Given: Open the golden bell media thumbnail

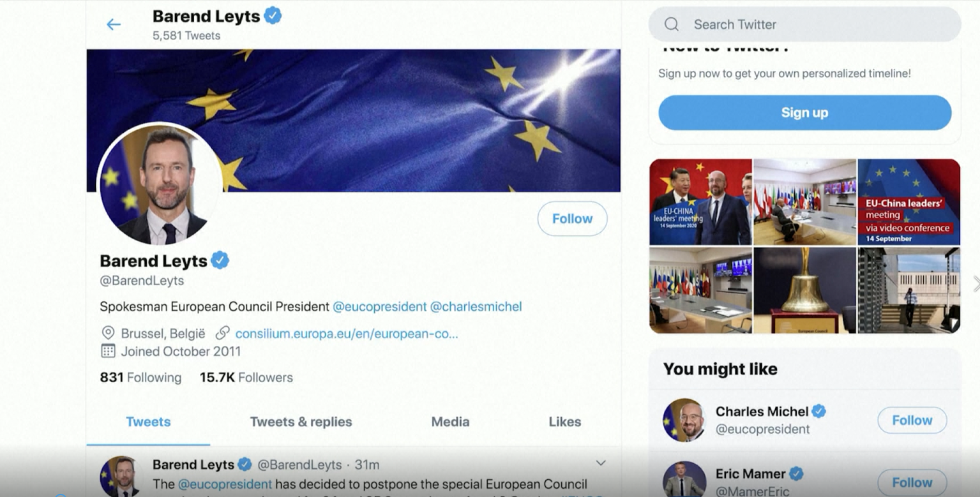Looking at the screenshot, I should 804,290.
